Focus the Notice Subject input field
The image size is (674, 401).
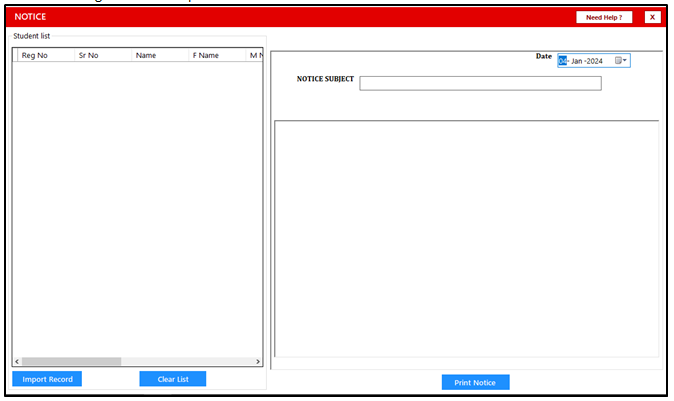click(x=480, y=83)
